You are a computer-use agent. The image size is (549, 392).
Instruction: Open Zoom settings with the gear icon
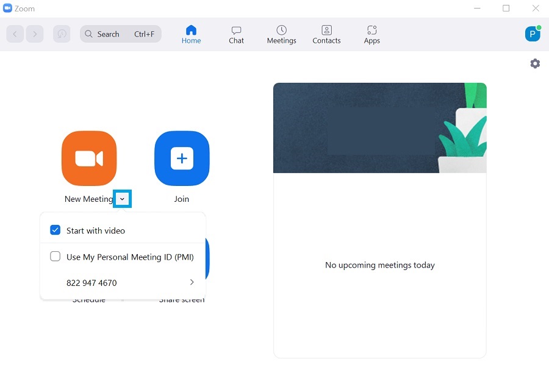click(535, 63)
